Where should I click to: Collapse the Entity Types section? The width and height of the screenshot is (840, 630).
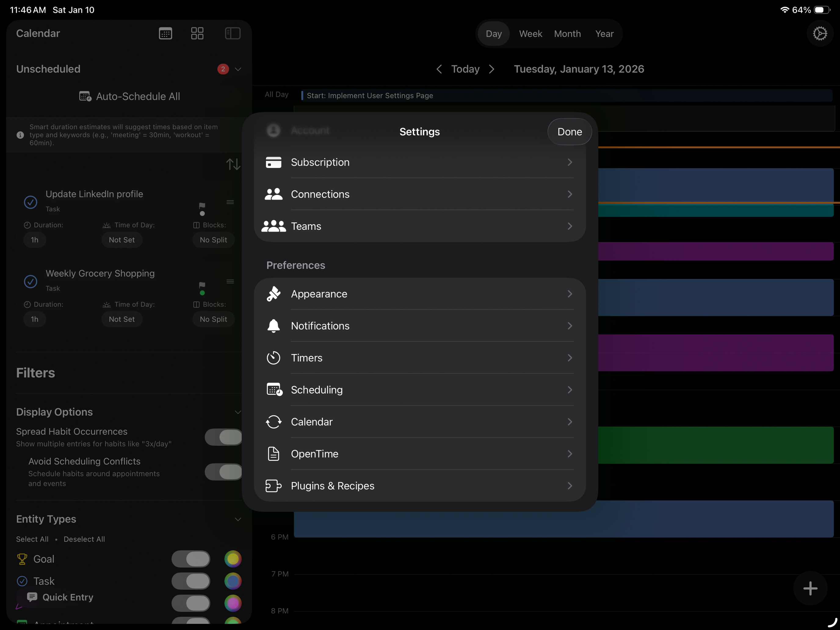pos(238,519)
